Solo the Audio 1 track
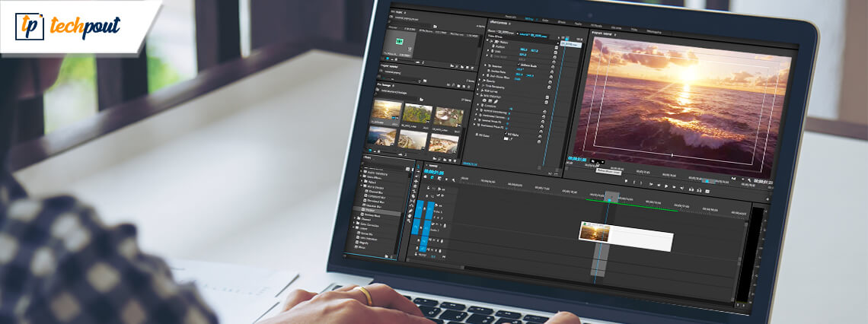Viewport: 868px width, 324px height. [x=441, y=224]
